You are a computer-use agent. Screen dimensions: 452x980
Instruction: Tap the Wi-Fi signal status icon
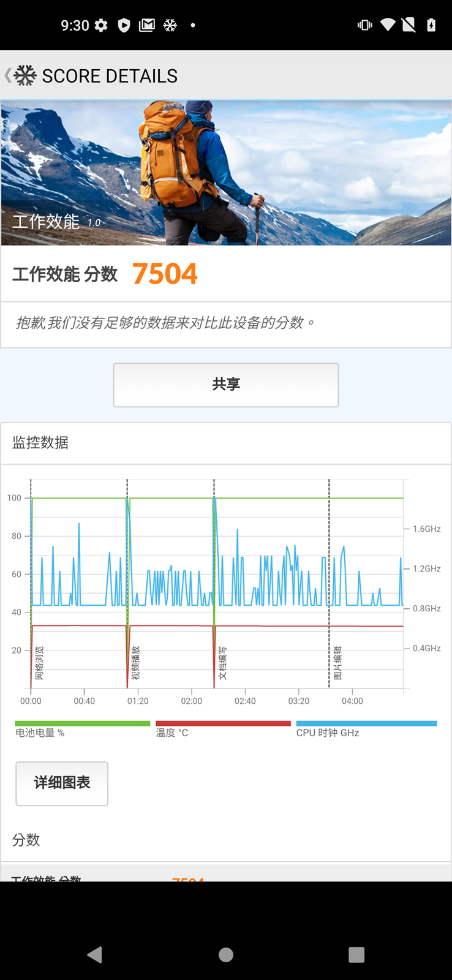(x=387, y=25)
